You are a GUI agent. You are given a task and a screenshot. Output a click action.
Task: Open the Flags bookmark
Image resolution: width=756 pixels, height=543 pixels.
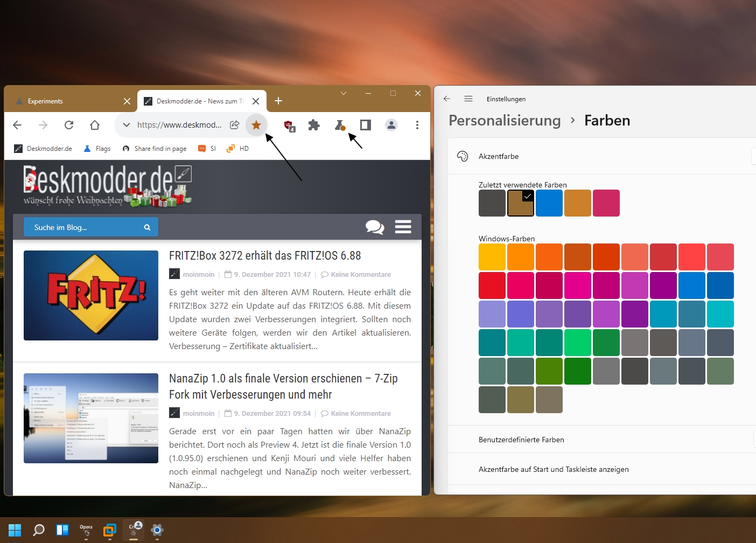[x=97, y=149]
